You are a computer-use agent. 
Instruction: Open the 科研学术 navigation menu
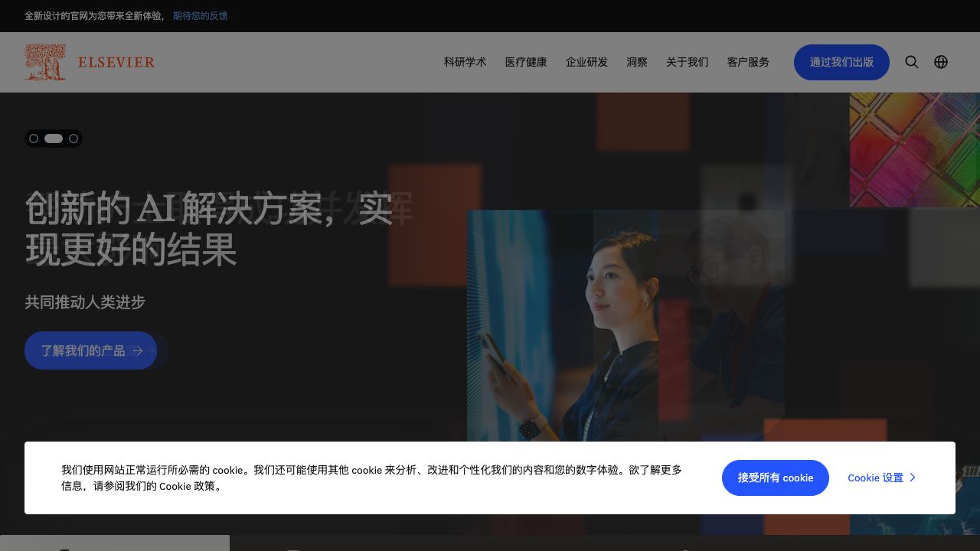click(465, 62)
